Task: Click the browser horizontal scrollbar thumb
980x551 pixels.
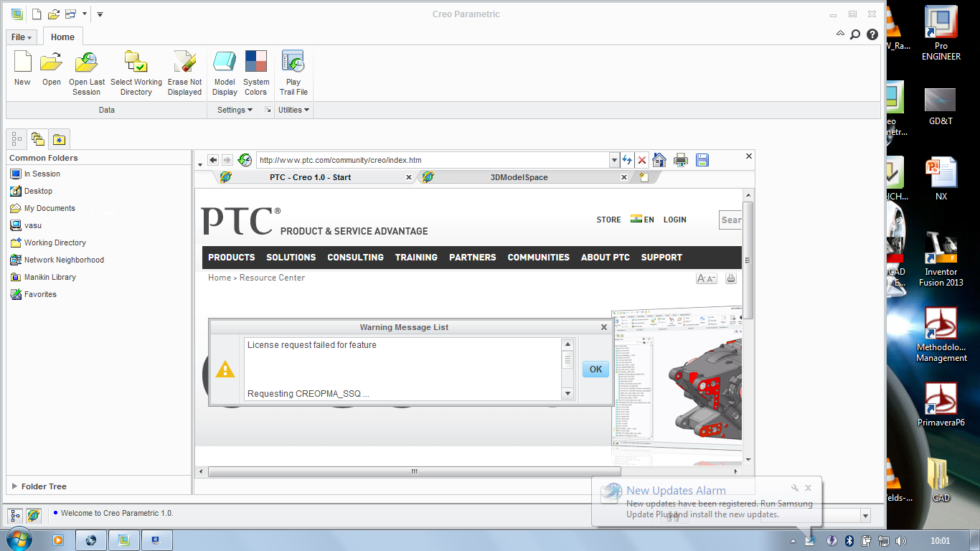Action: (x=414, y=471)
